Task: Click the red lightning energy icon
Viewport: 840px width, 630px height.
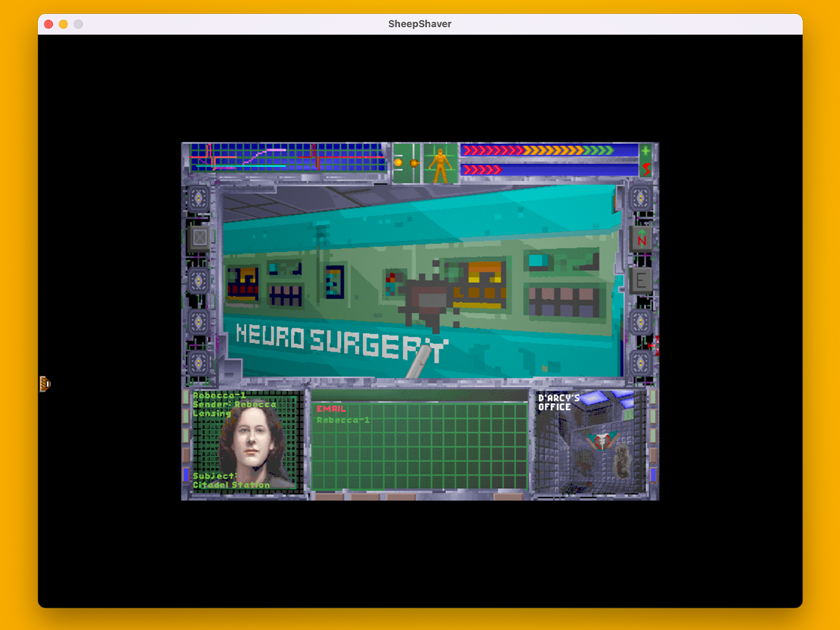Action: click(x=646, y=170)
